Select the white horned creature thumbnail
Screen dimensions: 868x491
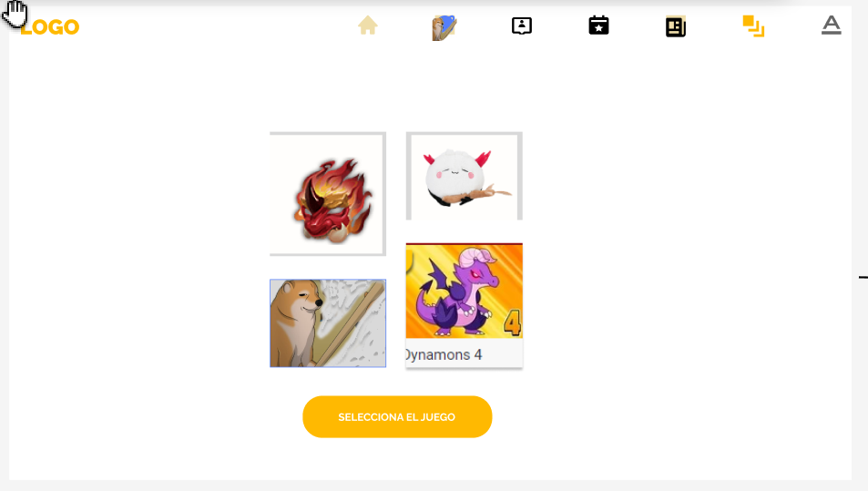(464, 176)
